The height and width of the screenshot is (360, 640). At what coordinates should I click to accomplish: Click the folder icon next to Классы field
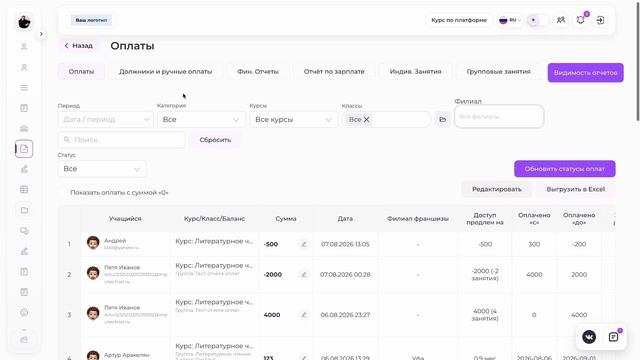pyautogui.click(x=442, y=120)
